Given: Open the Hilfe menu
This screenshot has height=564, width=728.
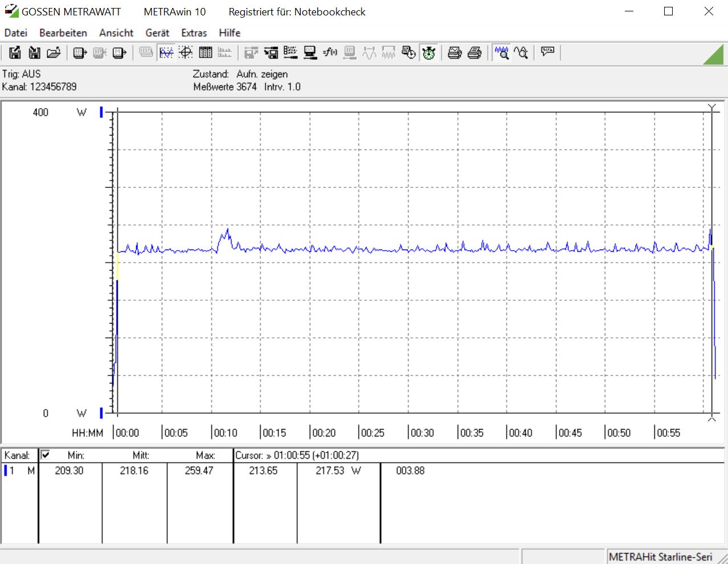Looking at the screenshot, I should point(230,33).
